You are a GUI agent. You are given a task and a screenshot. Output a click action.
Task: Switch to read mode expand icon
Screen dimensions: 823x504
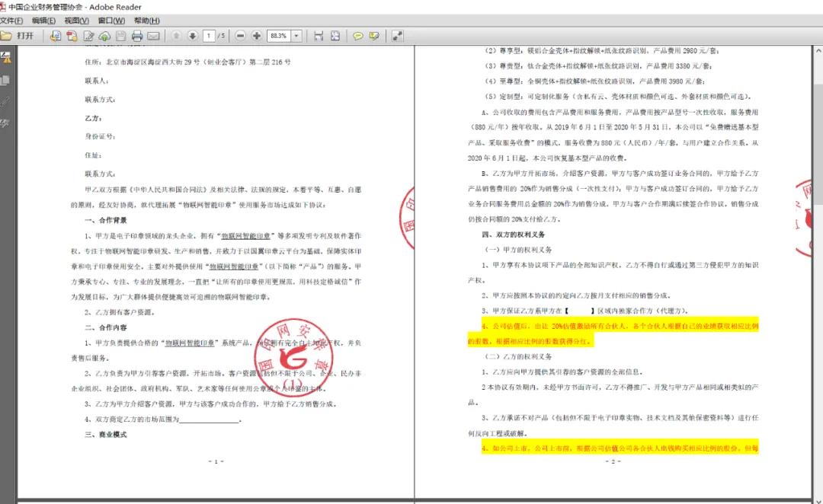(x=397, y=36)
